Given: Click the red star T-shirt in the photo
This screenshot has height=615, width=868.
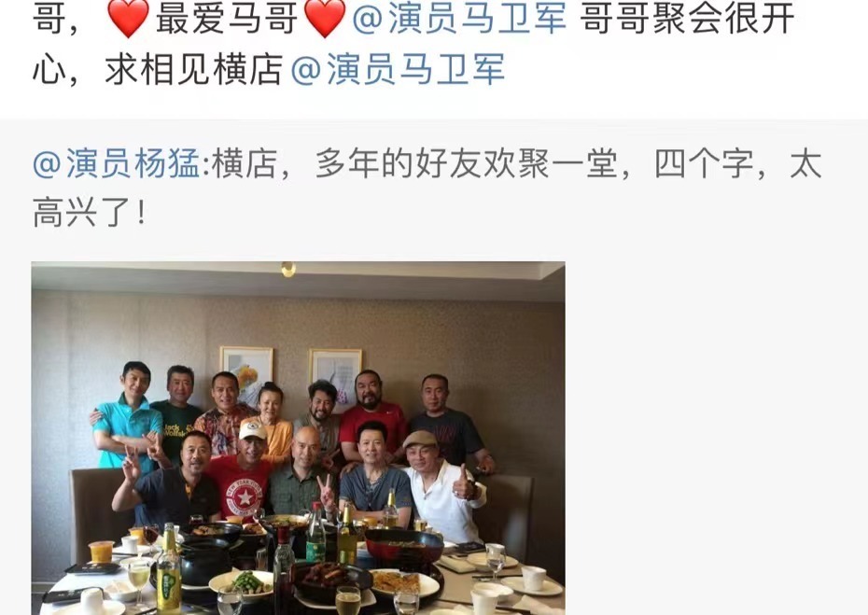Looking at the screenshot, I should 241,487.
